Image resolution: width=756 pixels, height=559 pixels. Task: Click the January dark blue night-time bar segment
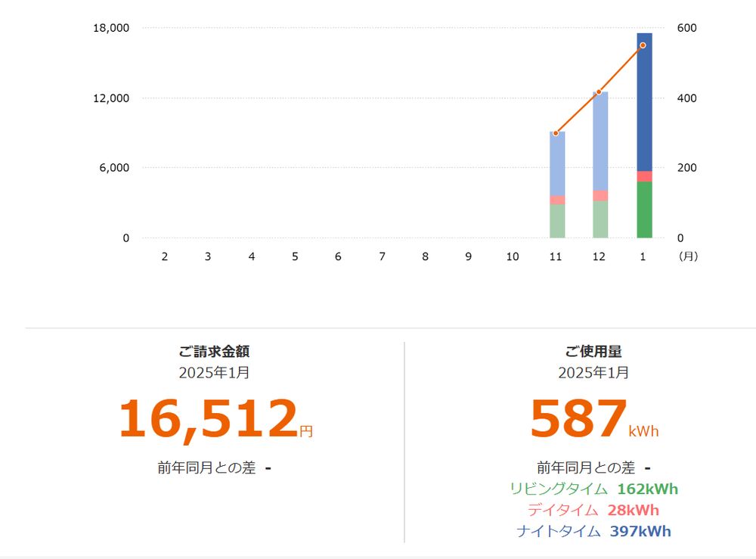(644, 102)
